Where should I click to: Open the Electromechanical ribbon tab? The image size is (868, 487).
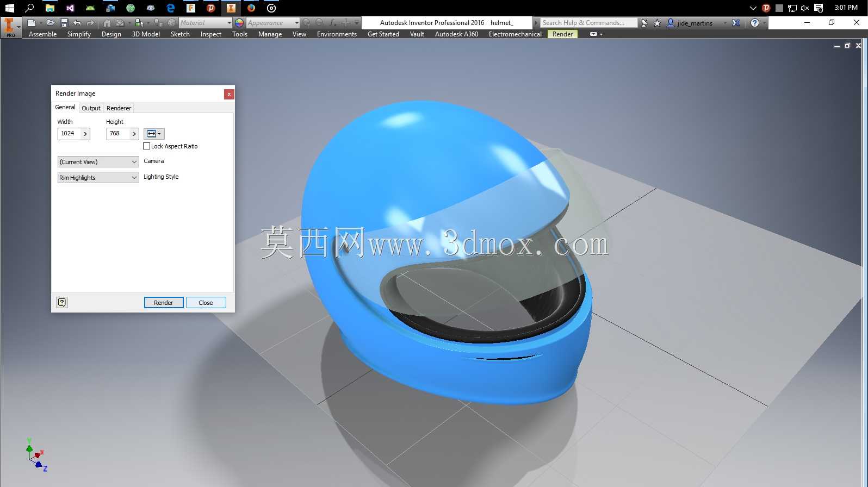(x=515, y=34)
